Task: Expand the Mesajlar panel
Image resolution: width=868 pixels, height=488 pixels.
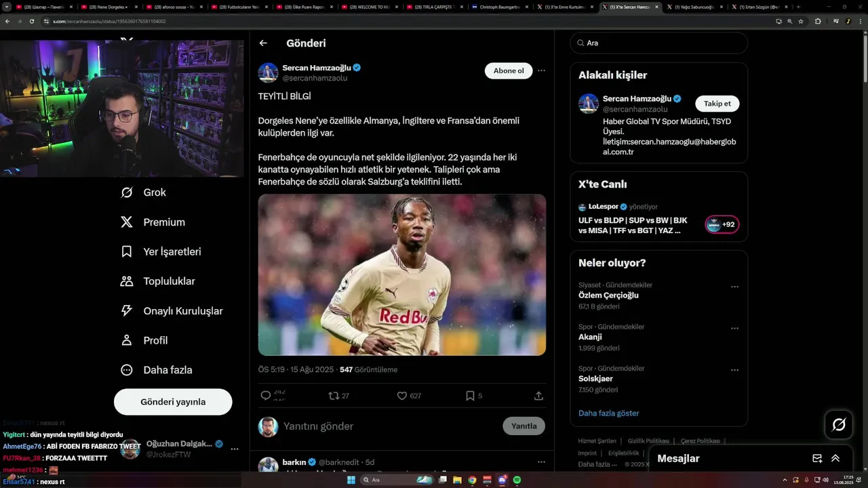Action: pos(835,459)
